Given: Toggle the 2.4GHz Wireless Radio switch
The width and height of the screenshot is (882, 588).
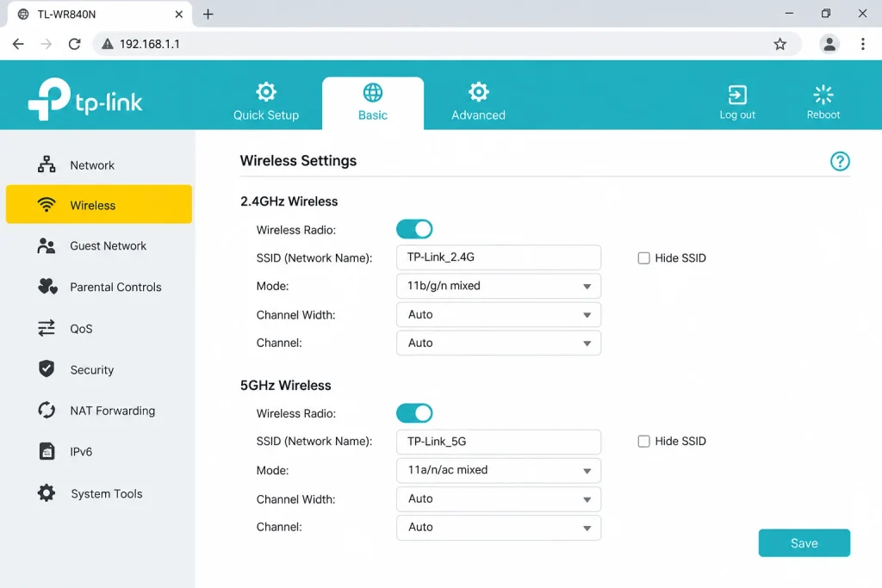Looking at the screenshot, I should [414, 229].
